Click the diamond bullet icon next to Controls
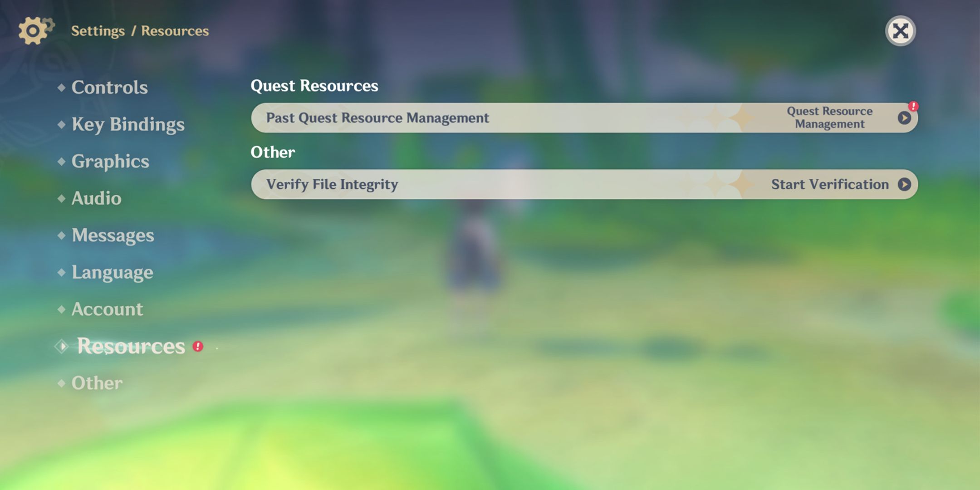980x490 pixels. (x=61, y=87)
